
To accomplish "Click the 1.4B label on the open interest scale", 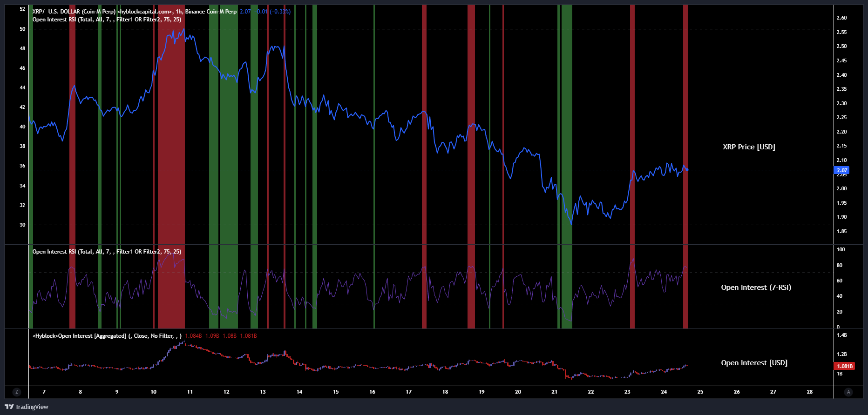I will click(x=841, y=335).
